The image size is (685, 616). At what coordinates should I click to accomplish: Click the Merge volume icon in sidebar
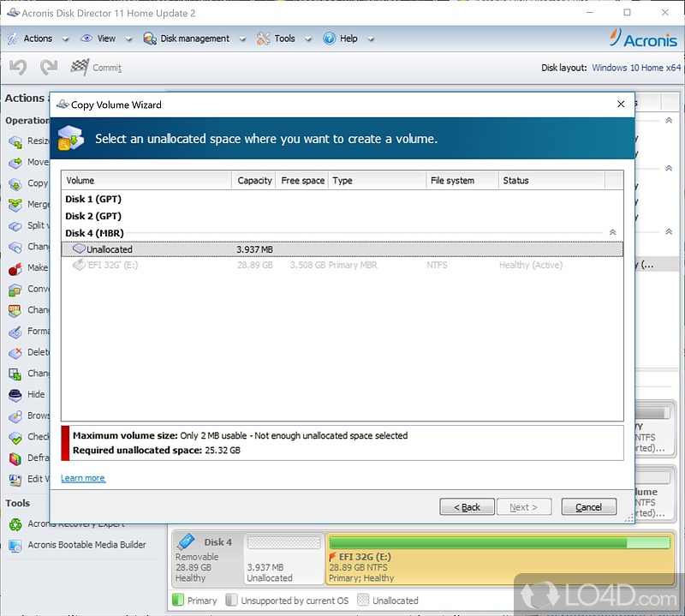click(x=15, y=205)
